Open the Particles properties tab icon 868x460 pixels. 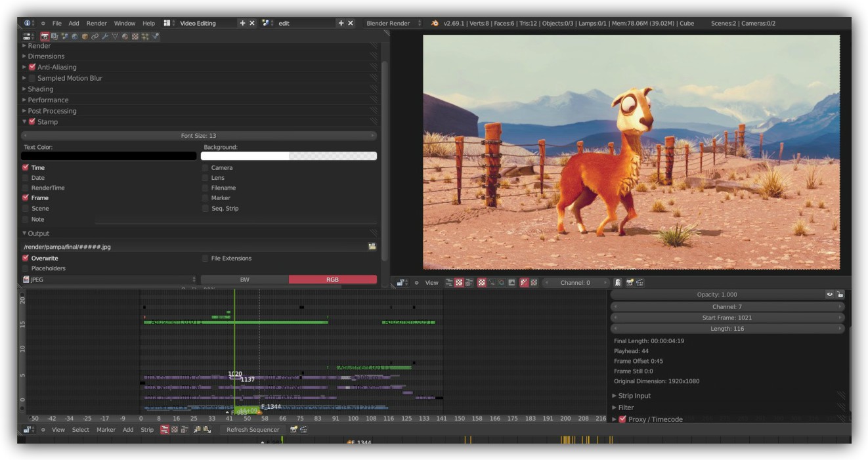[x=145, y=36]
